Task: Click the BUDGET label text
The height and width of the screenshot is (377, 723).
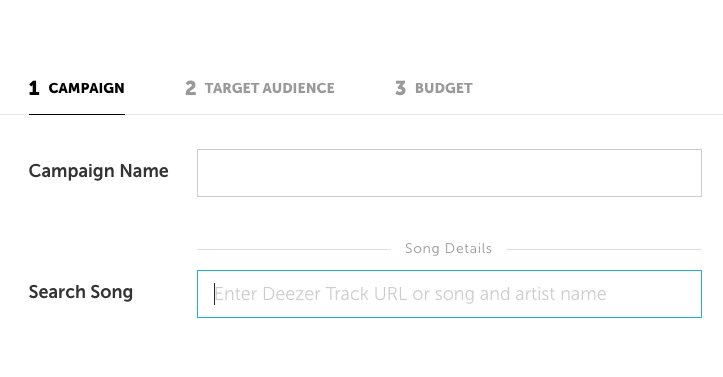Action: click(444, 88)
